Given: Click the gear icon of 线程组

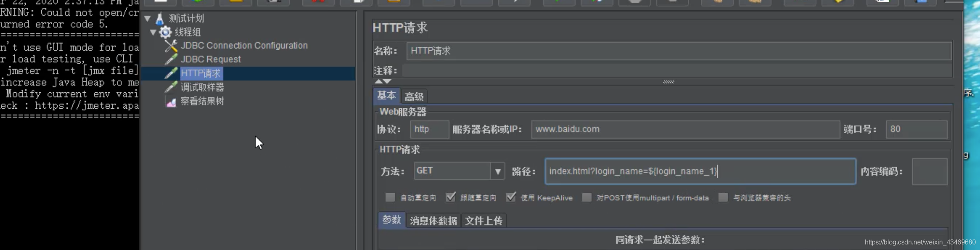Looking at the screenshot, I should tap(165, 32).
